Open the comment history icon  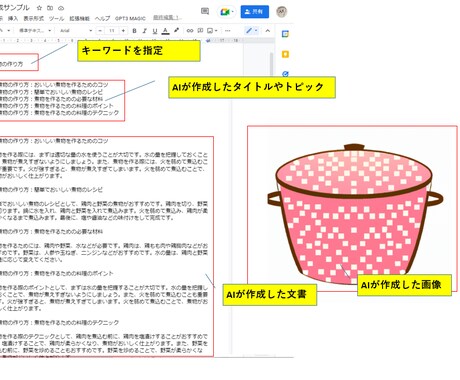click(205, 11)
